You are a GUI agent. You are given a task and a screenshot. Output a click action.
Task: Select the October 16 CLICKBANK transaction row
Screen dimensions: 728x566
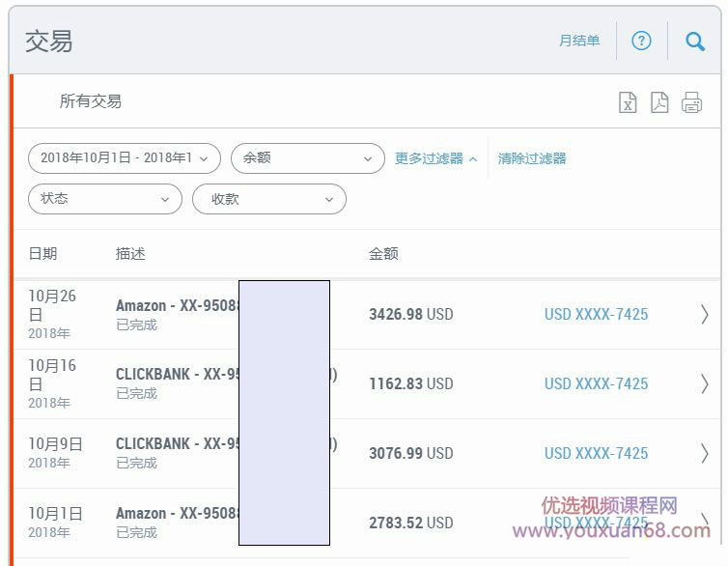174,383
